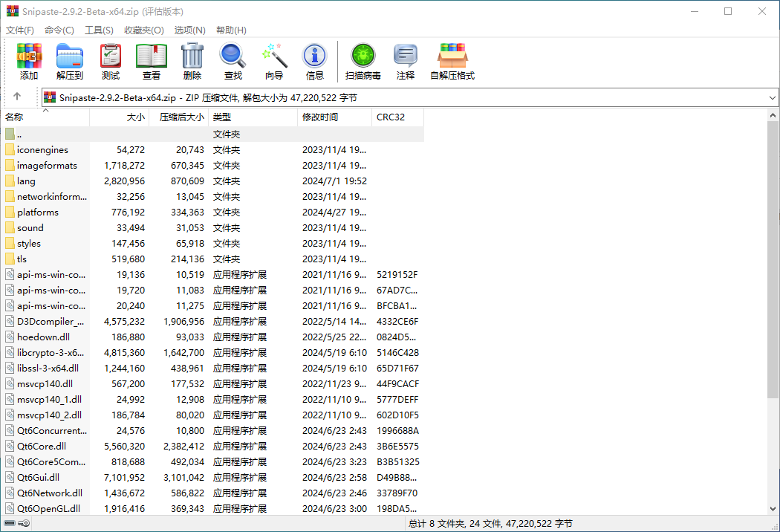Show archive 信息 info icon
Screen dimensions: 780x532
pyautogui.click(x=314, y=55)
